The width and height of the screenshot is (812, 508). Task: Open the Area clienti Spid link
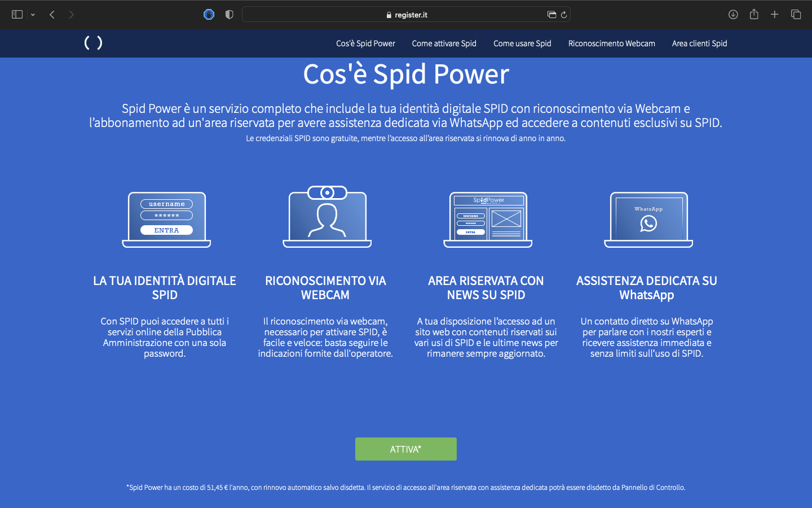(699, 43)
